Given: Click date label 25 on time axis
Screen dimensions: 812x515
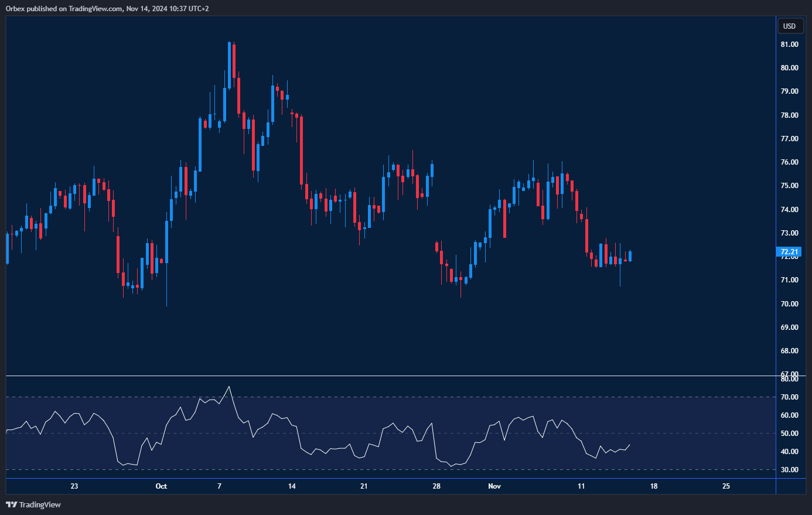Looking at the screenshot, I should (x=726, y=486).
